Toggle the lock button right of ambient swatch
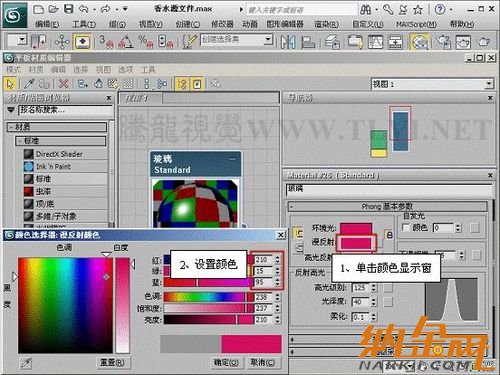Viewport: 500px width, 375px height. 389,234
